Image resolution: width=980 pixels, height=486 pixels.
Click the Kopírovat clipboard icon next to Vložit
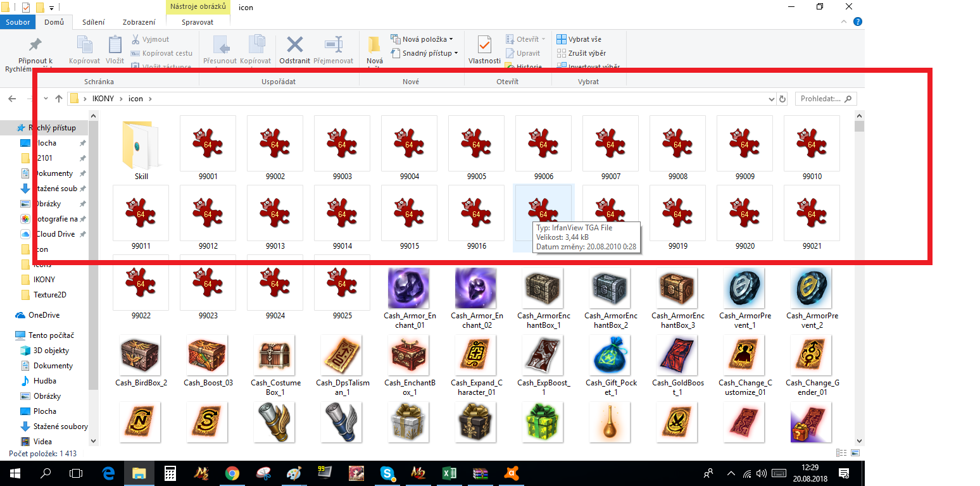click(84, 44)
